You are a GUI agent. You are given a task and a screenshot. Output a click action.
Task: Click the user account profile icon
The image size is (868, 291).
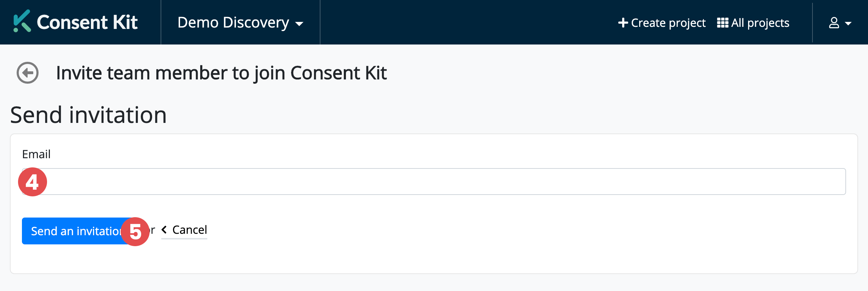[x=834, y=23]
